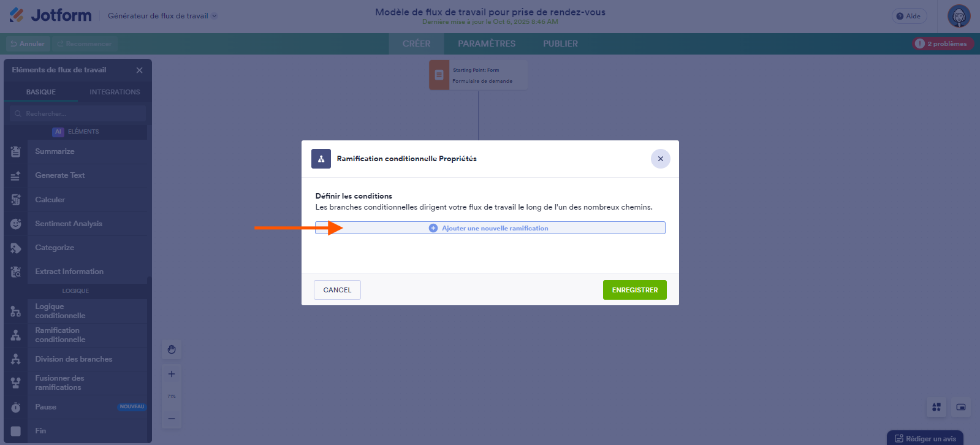980x445 pixels.
Task: Select the Pause stopwatch icon
Action: coord(16,407)
